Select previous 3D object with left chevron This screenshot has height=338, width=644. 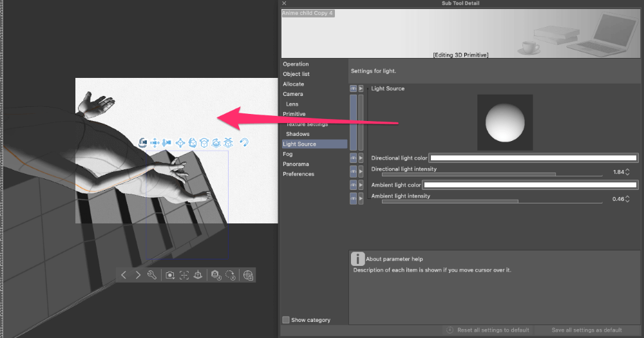pos(124,275)
